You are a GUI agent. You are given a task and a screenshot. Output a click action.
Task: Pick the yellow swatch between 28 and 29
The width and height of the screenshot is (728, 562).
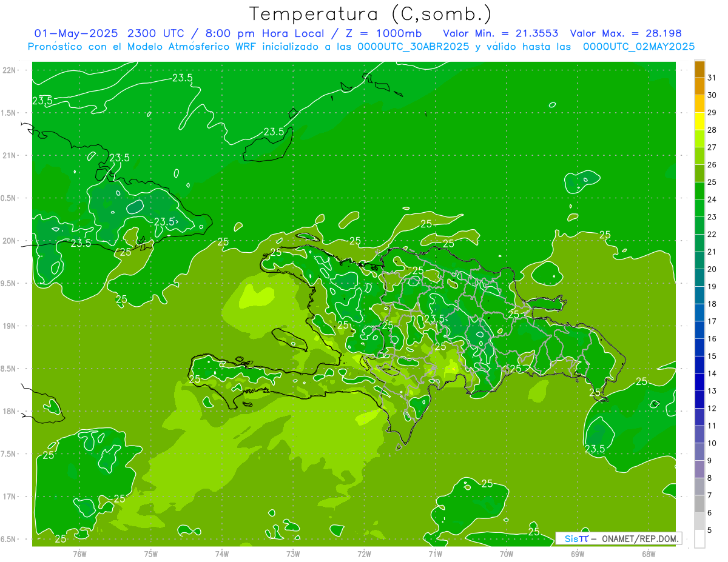coord(699,121)
